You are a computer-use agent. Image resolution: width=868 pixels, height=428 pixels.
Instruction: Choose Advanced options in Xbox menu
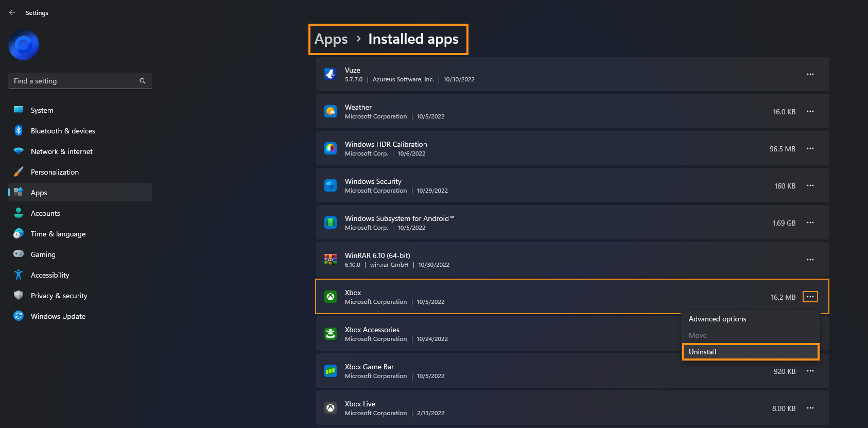point(751,319)
